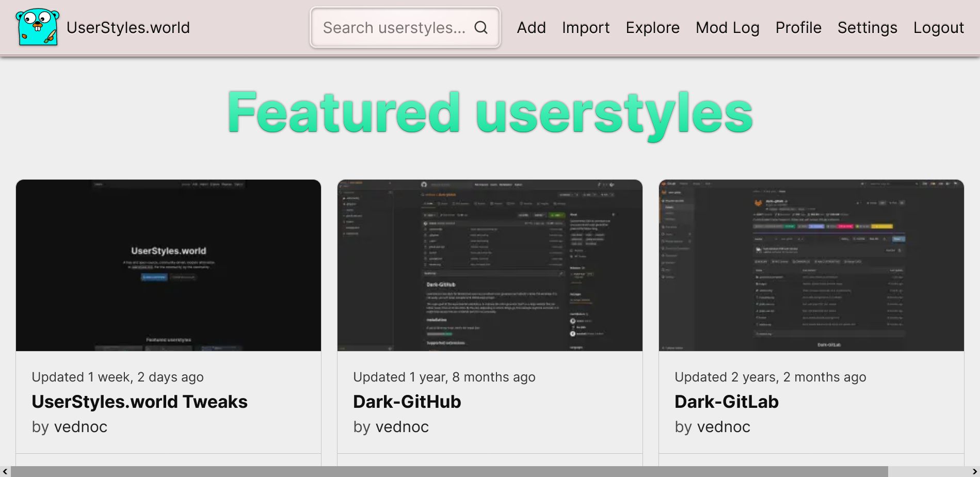
Task: Click the horizontal scrollbar right arrow
Action: pos(974,472)
